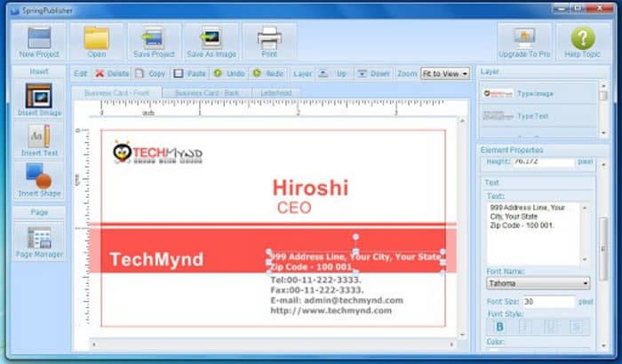The image size is (622, 364).
Task: Select the E-mail: admin@techmynd.com line
Action: point(337,301)
